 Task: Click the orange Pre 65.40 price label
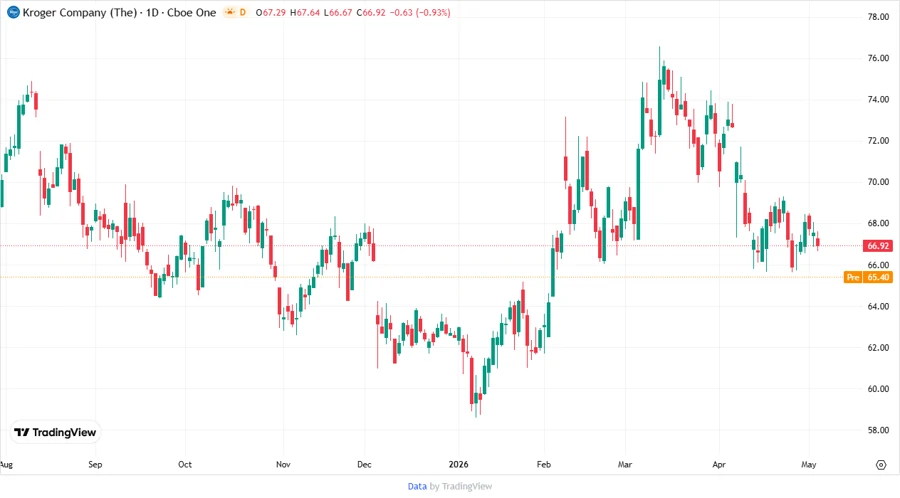868,277
